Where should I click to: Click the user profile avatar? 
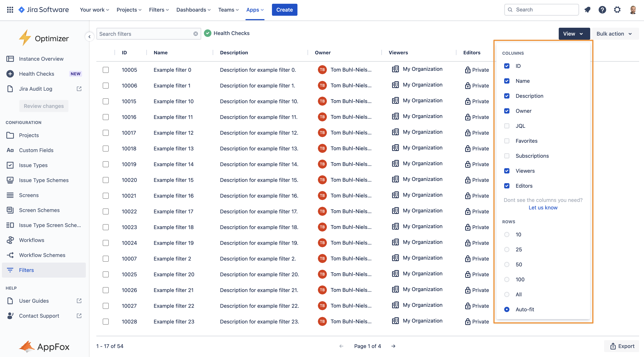tap(633, 10)
